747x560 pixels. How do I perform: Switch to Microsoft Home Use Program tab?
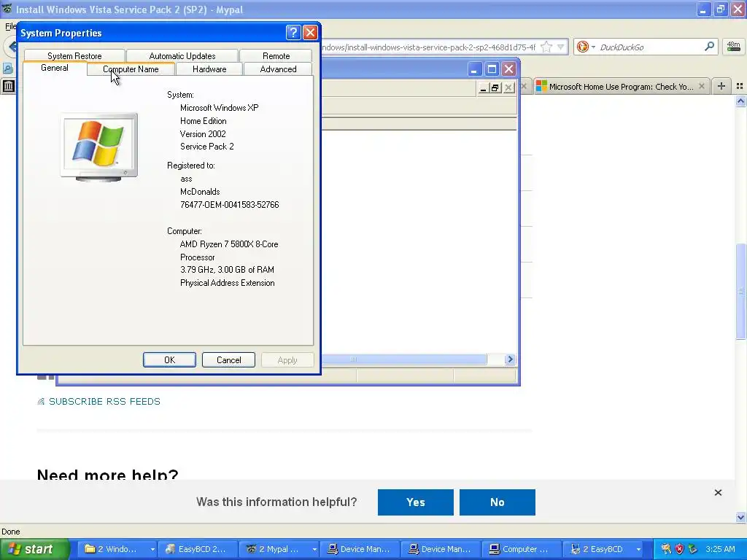[x=621, y=87]
